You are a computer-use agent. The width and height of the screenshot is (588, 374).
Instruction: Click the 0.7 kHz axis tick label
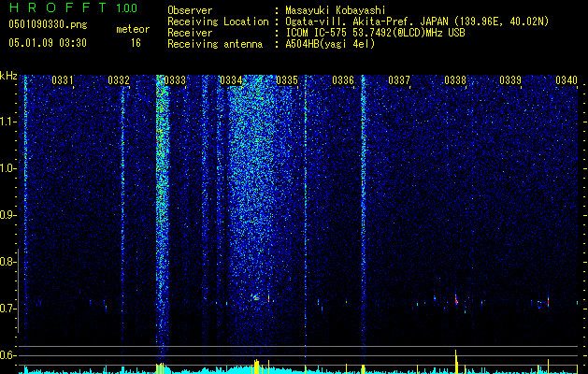pos(7,309)
